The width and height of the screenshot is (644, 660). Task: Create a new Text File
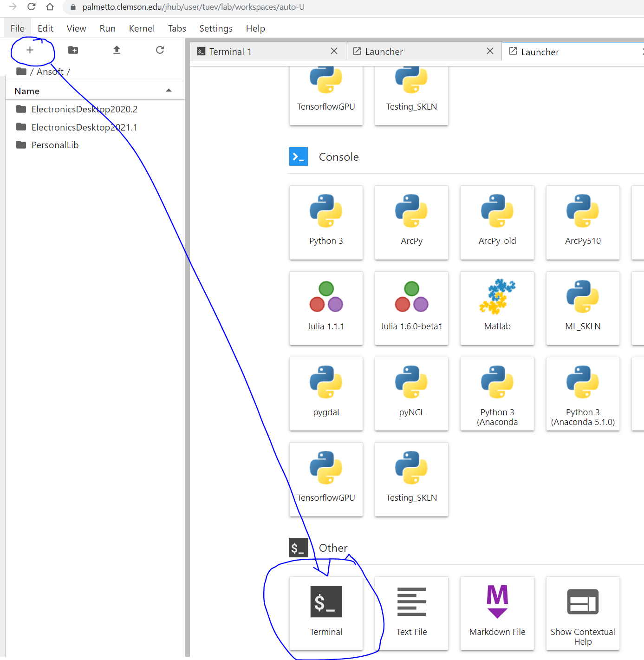(x=411, y=613)
